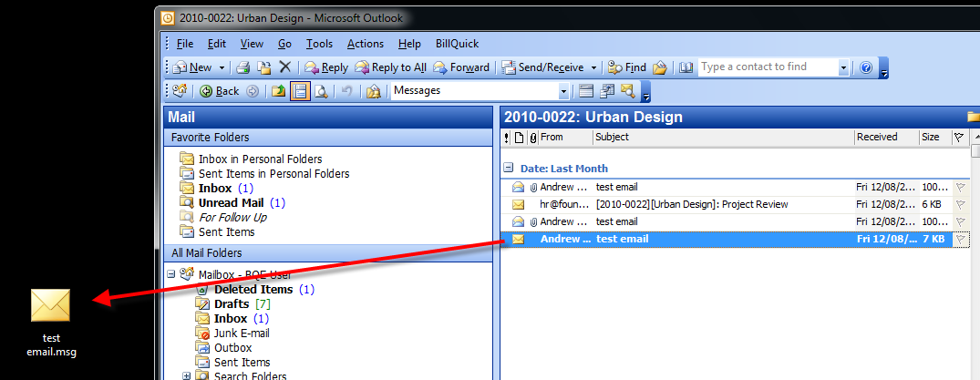The image size is (980, 380).
Task: Open the Messages view dropdown
Action: coord(563,91)
